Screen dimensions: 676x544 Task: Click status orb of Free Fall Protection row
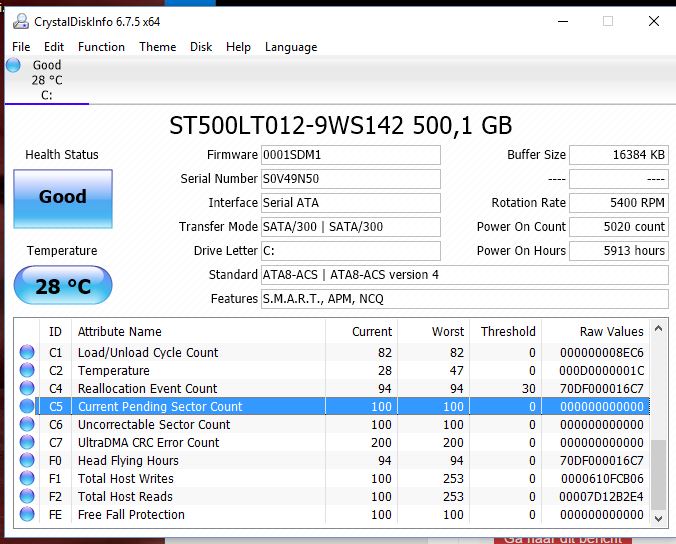click(x=27, y=514)
